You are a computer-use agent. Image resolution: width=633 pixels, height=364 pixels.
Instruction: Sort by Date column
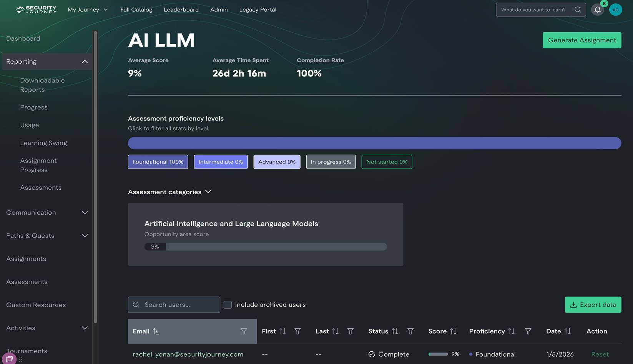[567, 331]
